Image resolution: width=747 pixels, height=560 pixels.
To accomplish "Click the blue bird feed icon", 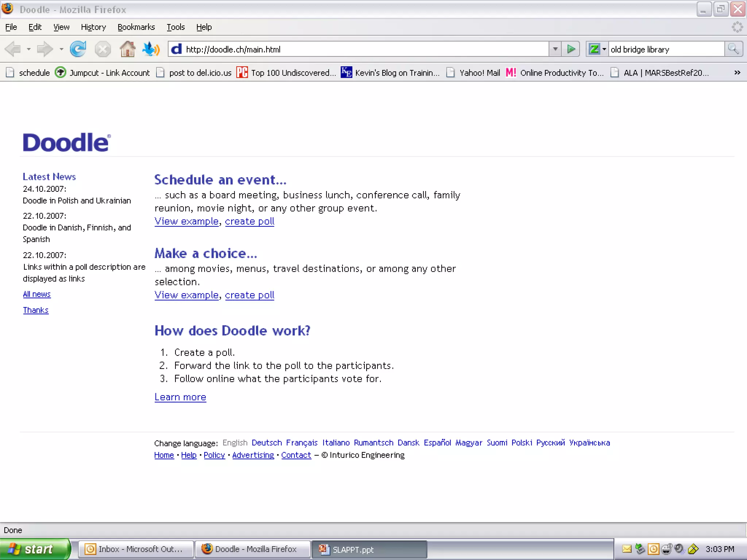I will 151,49.
